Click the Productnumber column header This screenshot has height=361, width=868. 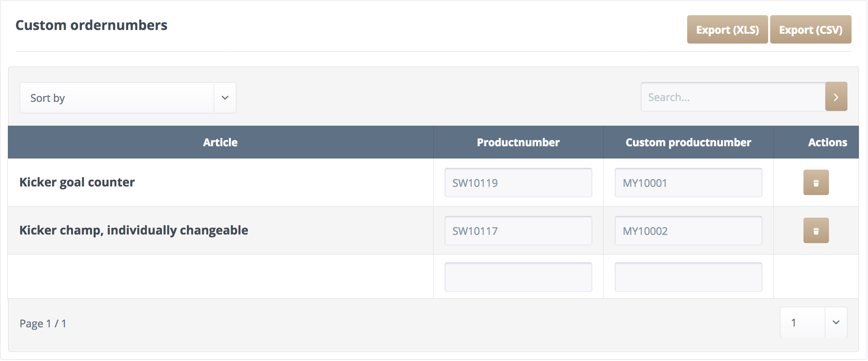[x=518, y=143]
